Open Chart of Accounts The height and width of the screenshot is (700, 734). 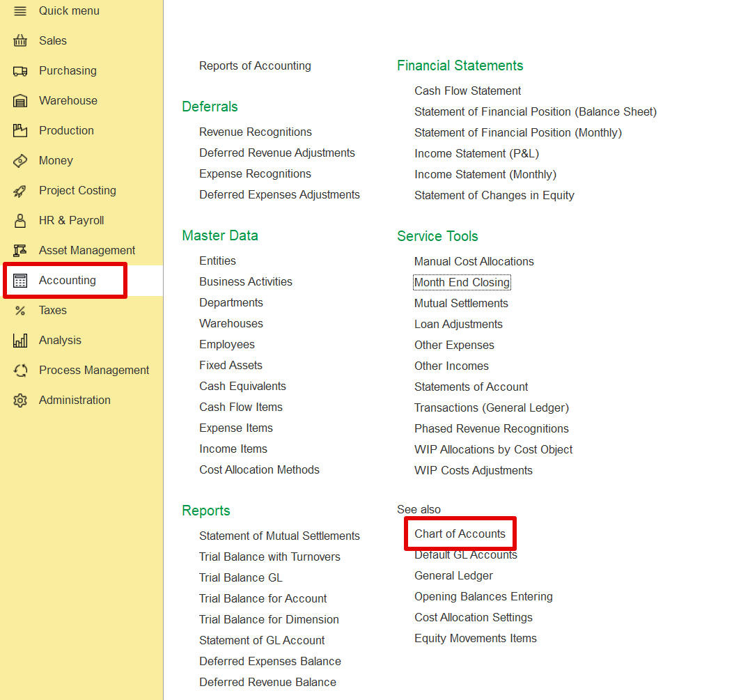[x=460, y=534]
